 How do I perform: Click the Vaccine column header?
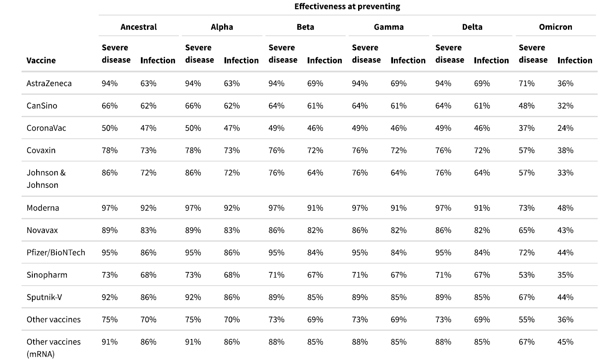point(41,60)
